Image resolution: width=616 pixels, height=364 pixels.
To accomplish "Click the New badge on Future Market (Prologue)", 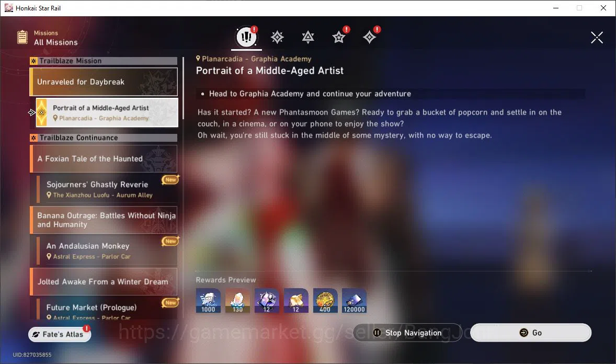I will [170, 302].
